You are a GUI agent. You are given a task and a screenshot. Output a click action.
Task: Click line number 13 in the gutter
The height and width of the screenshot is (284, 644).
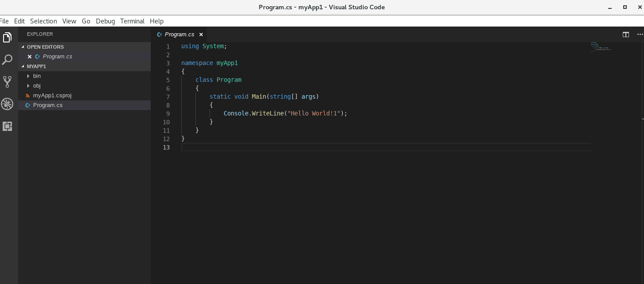tap(166, 147)
